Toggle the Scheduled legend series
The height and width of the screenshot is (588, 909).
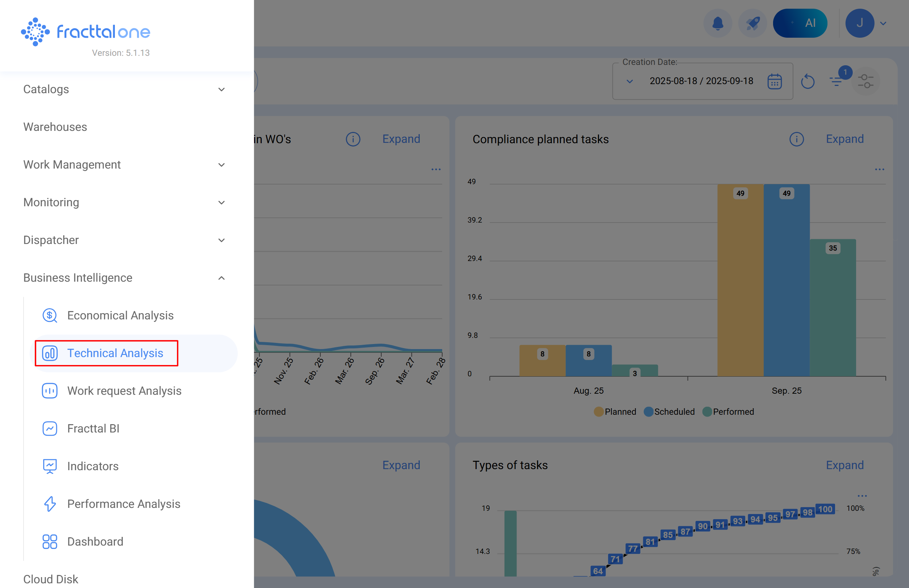coord(669,411)
